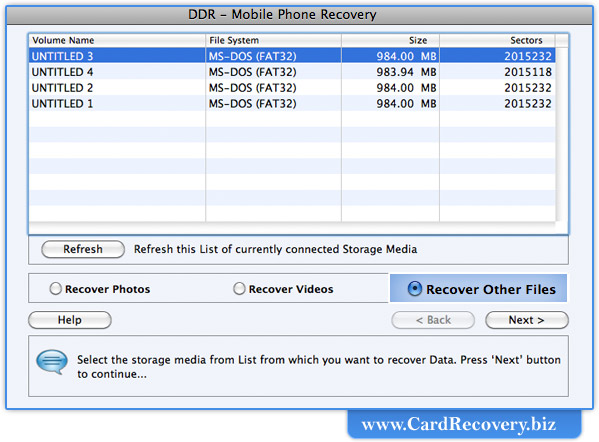Sort by Size column header
The height and width of the screenshot is (442, 599).
point(390,40)
